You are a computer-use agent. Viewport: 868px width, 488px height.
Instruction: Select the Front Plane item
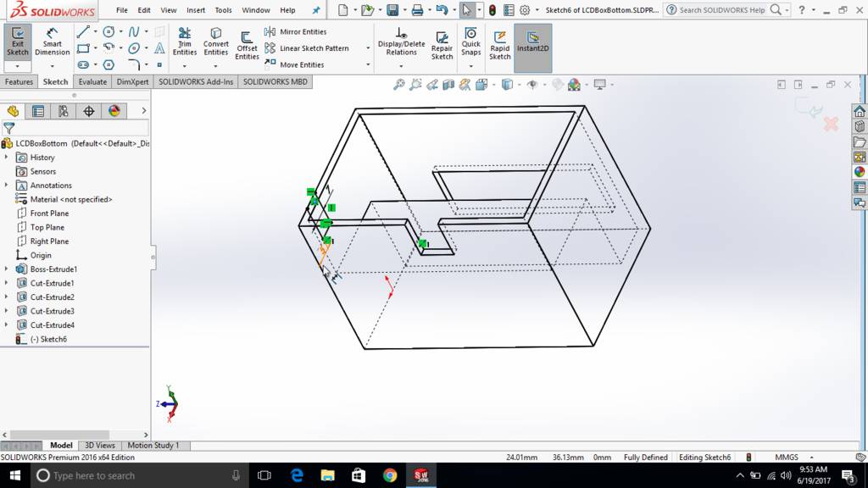[x=49, y=213]
